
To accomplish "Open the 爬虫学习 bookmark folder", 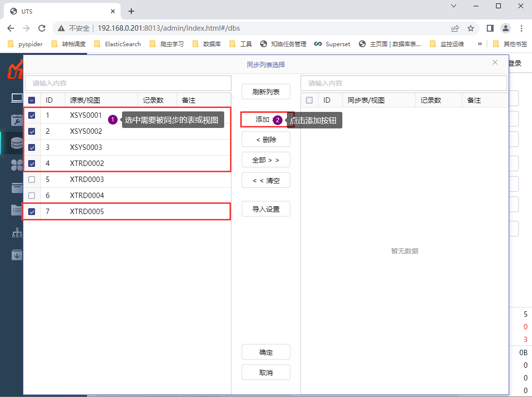I will coord(167,44).
